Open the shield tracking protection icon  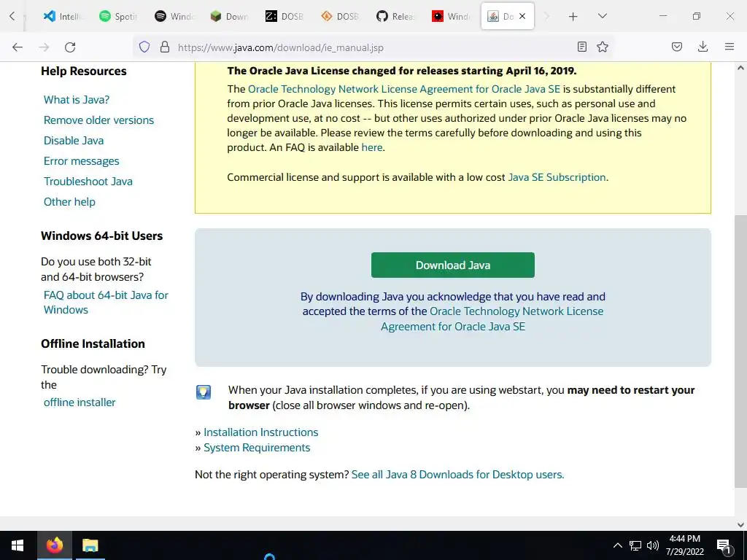click(144, 47)
